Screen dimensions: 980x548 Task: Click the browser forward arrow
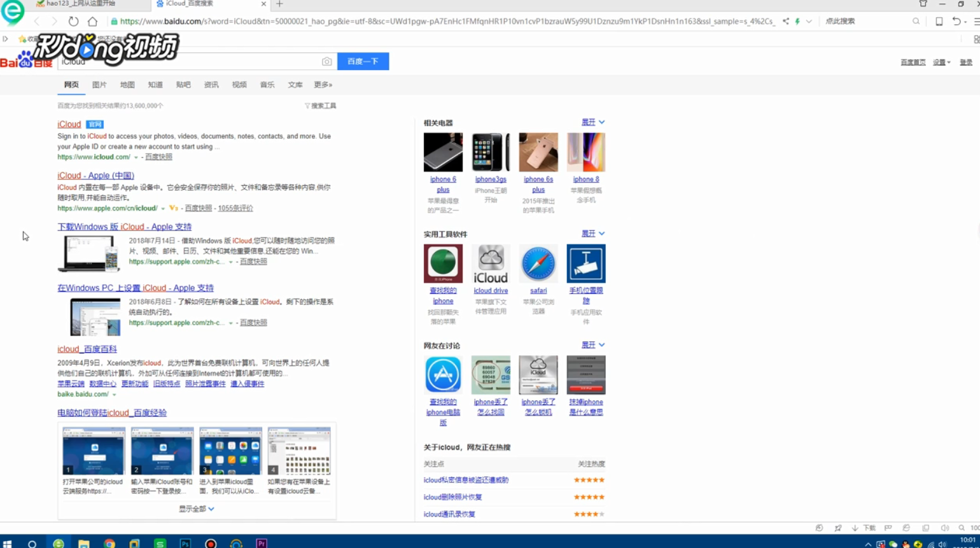point(54,22)
